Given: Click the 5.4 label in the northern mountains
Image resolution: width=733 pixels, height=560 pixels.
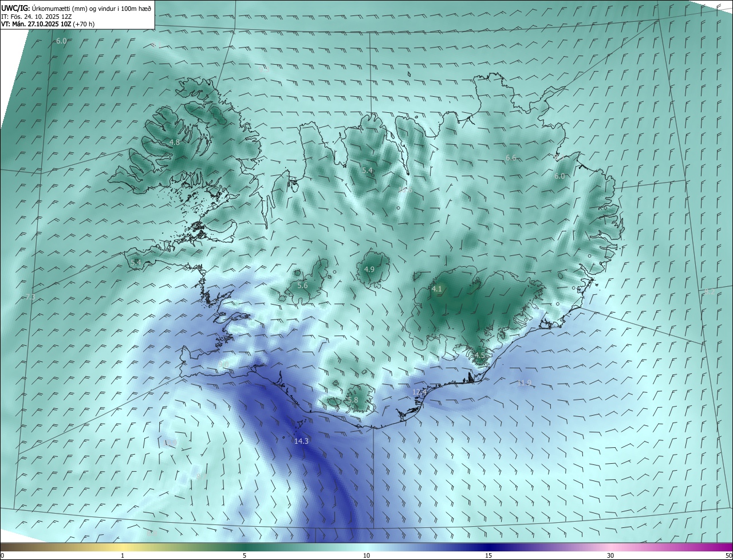Looking at the screenshot, I should 368,171.
